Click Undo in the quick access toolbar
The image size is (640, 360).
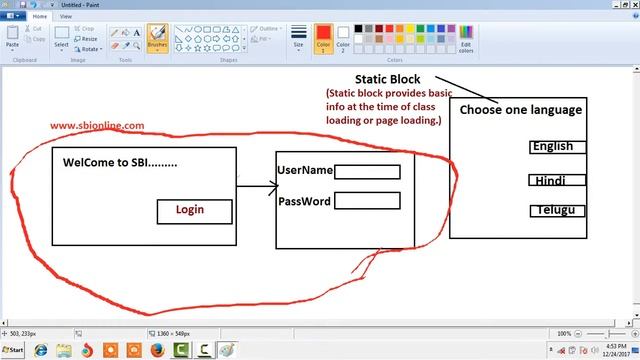pyautogui.click(x=33, y=4)
